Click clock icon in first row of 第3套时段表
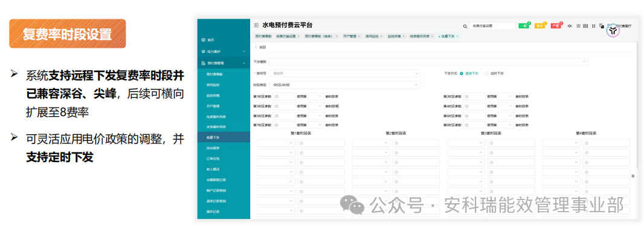The image size is (644, 231). pos(491,143)
